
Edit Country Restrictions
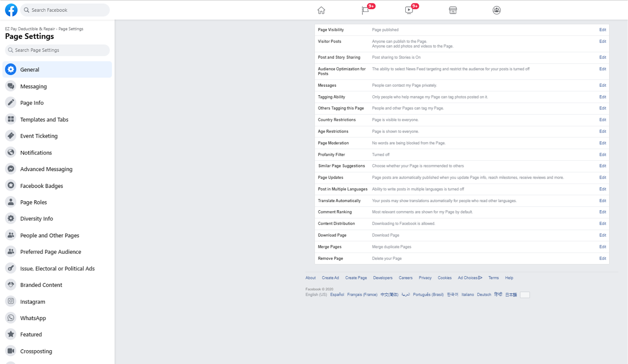pos(602,120)
